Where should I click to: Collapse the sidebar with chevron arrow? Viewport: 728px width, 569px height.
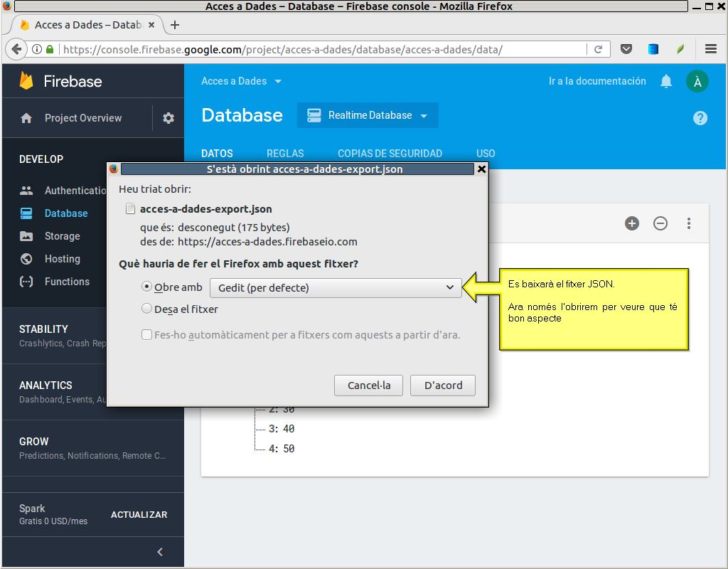[160, 552]
